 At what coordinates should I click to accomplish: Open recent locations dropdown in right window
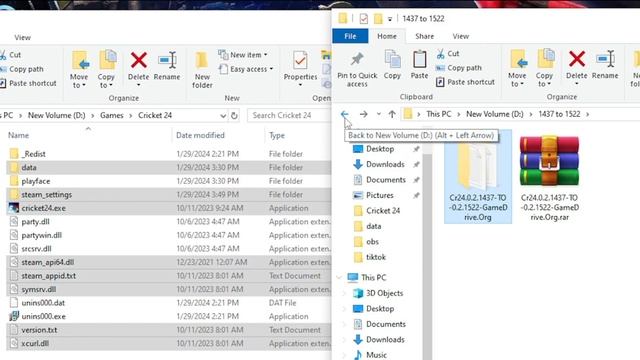tap(379, 114)
